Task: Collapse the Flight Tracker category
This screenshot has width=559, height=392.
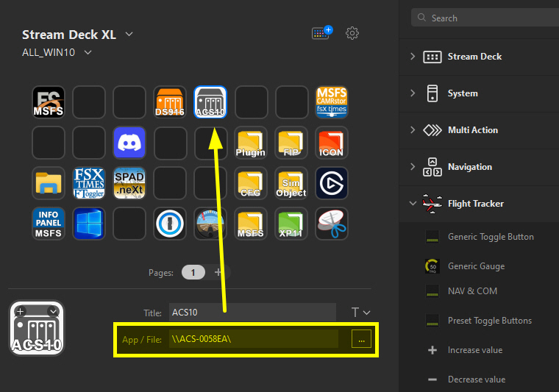Action: point(413,204)
